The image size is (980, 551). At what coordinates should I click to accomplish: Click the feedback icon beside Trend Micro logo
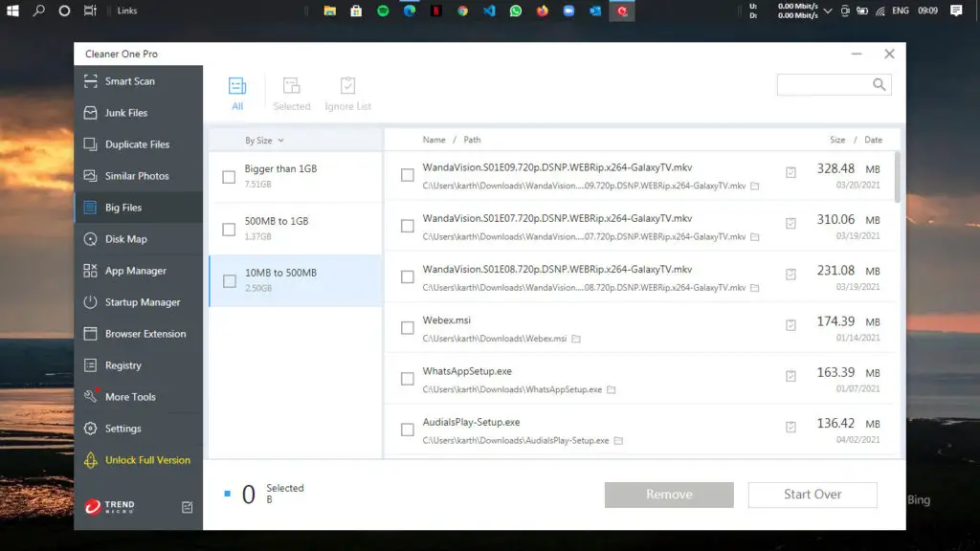coord(187,507)
